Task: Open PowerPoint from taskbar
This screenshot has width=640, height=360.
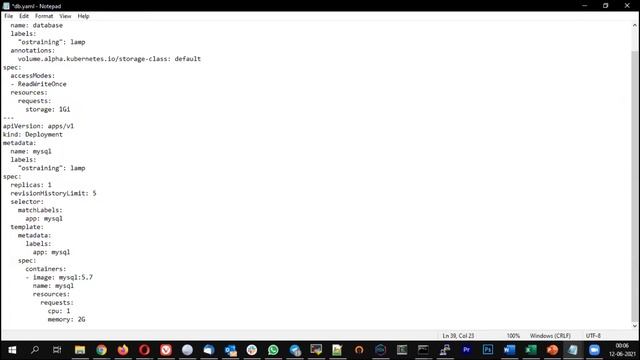Action: [x=552, y=350]
